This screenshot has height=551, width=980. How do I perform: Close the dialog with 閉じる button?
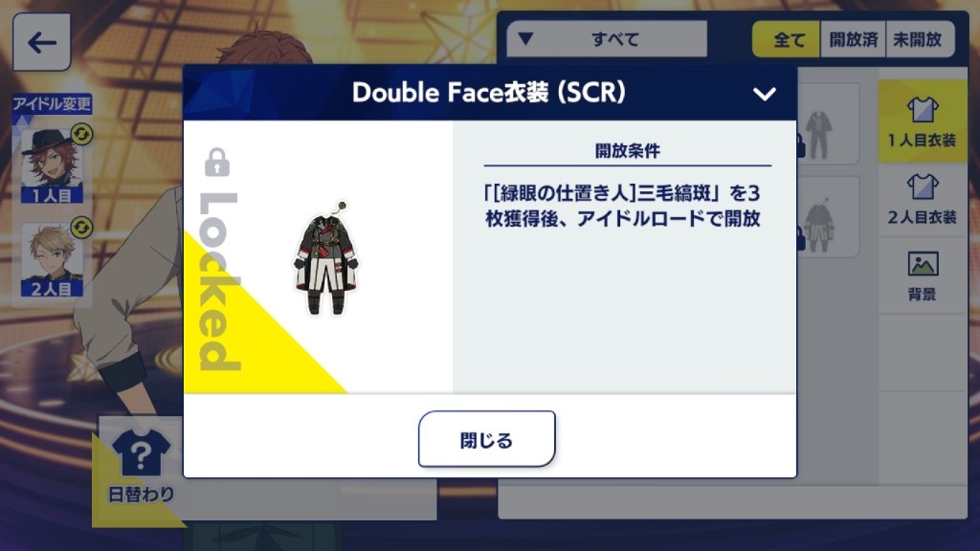click(x=486, y=439)
